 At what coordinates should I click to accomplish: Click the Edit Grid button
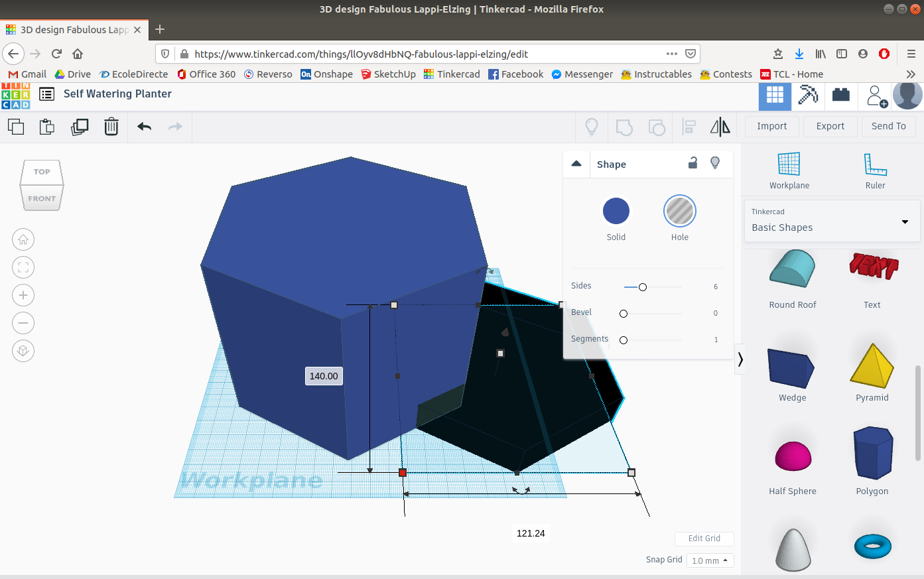(x=704, y=539)
